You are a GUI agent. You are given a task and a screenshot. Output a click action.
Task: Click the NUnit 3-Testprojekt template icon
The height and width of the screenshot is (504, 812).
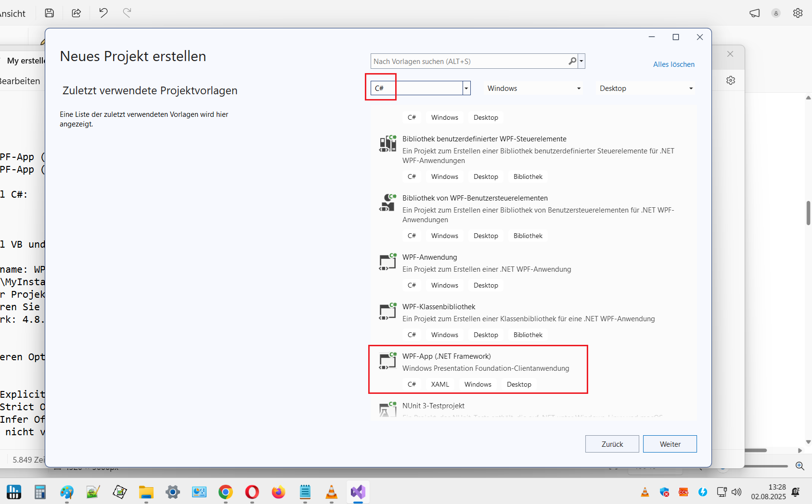coord(387,409)
